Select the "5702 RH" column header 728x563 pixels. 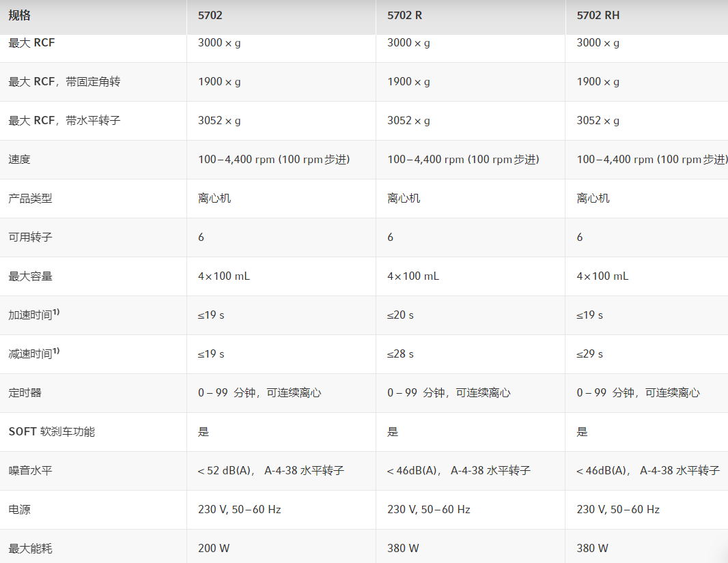(598, 15)
